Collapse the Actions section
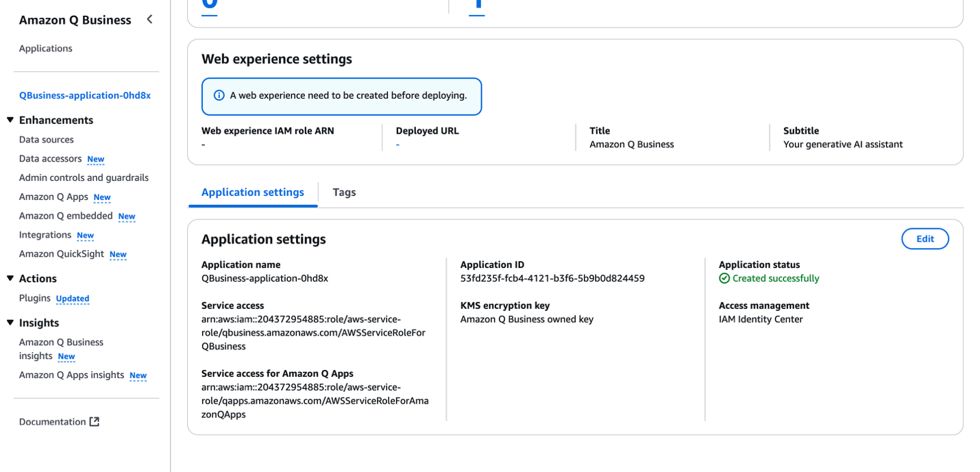 point(10,278)
